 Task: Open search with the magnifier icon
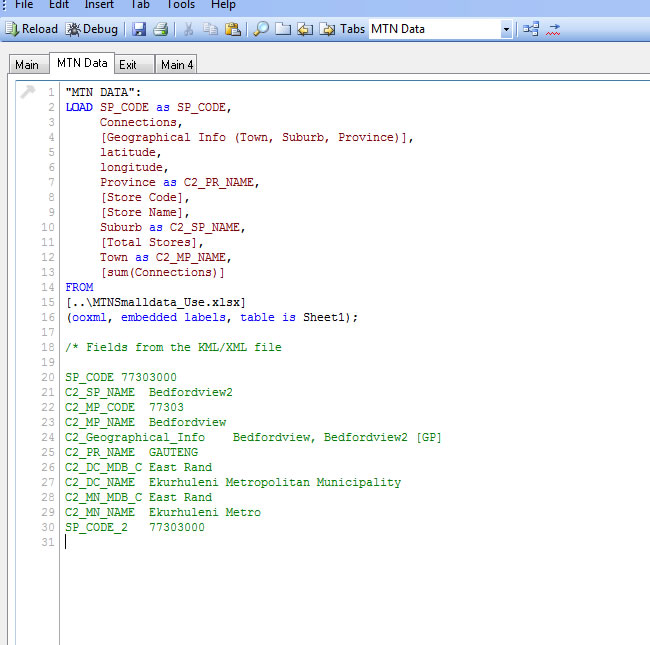(261, 29)
